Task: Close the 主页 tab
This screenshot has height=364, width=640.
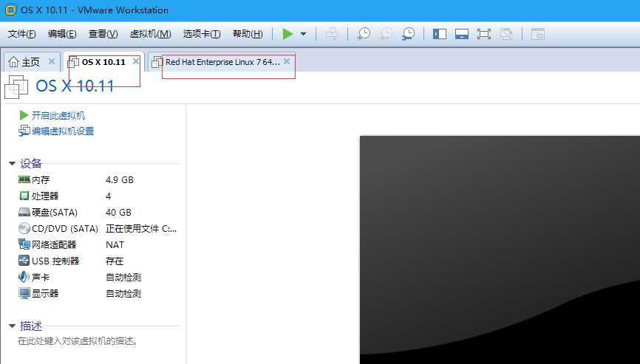Action: point(52,61)
